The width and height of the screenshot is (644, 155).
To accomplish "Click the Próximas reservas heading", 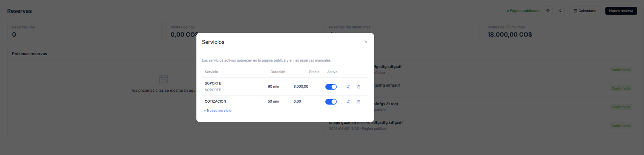I will coord(29,54).
